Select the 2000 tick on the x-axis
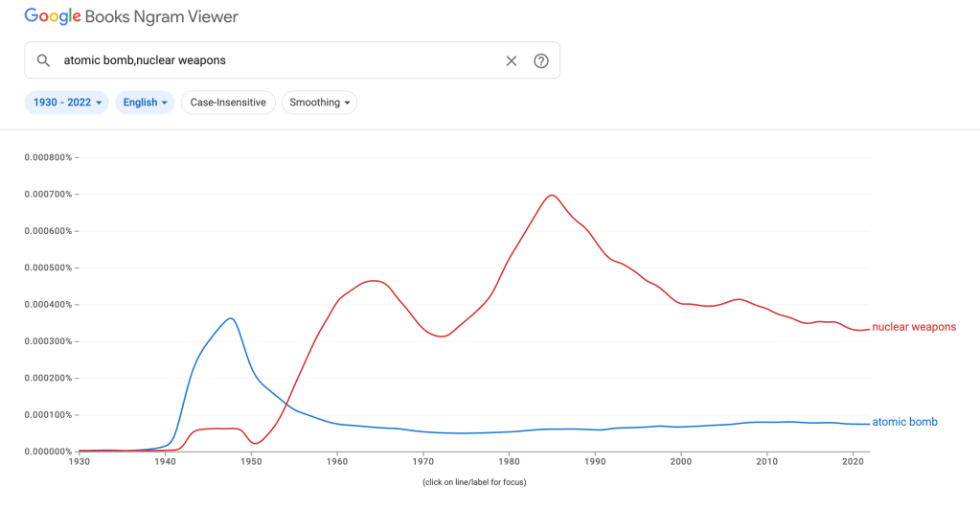This screenshot has width=980, height=511. click(x=681, y=462)
